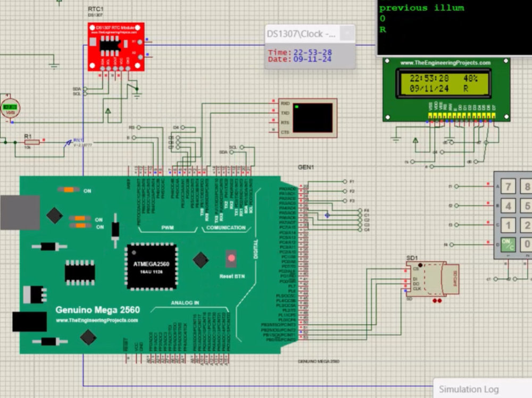
Task: Click the black virtual terminal output window
Action: pos(455,27)
